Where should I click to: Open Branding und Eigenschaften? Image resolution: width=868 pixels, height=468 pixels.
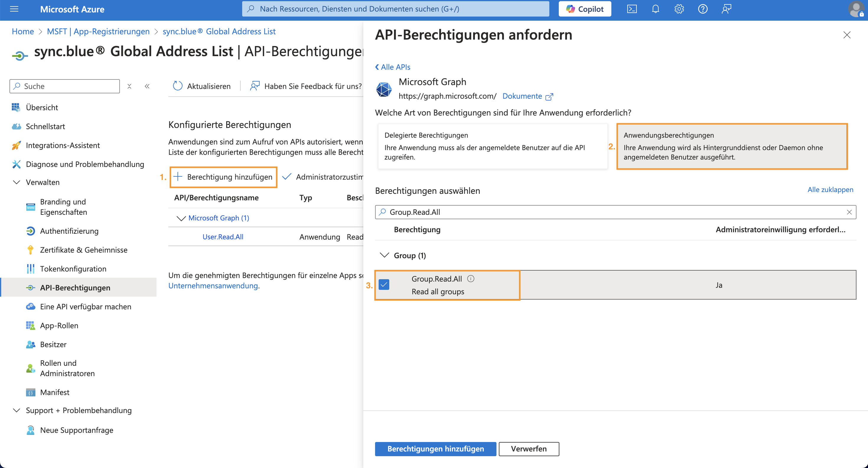click(x=63, y=207)
